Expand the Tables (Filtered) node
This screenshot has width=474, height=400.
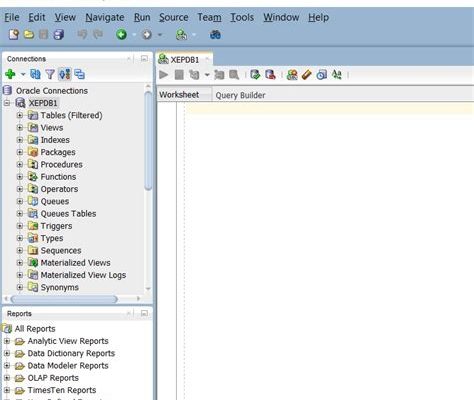tap(20, 115)
